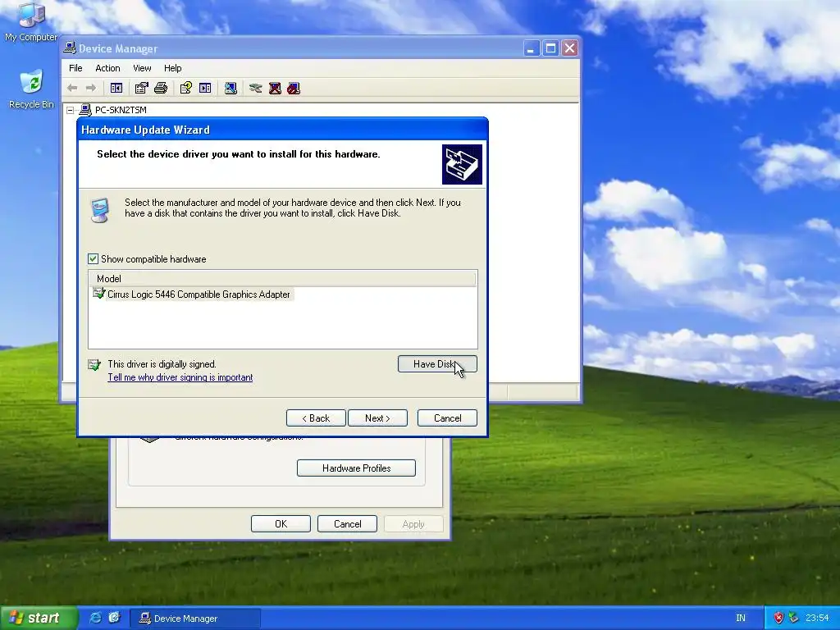Screen dimensions: 840x630
Task: Launch Internet Explorer from quick launch
Action: [x=95, y=618]
